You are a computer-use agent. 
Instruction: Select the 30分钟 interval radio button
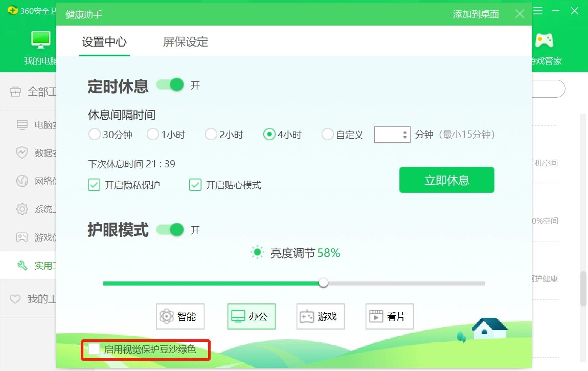coord(94,135)
